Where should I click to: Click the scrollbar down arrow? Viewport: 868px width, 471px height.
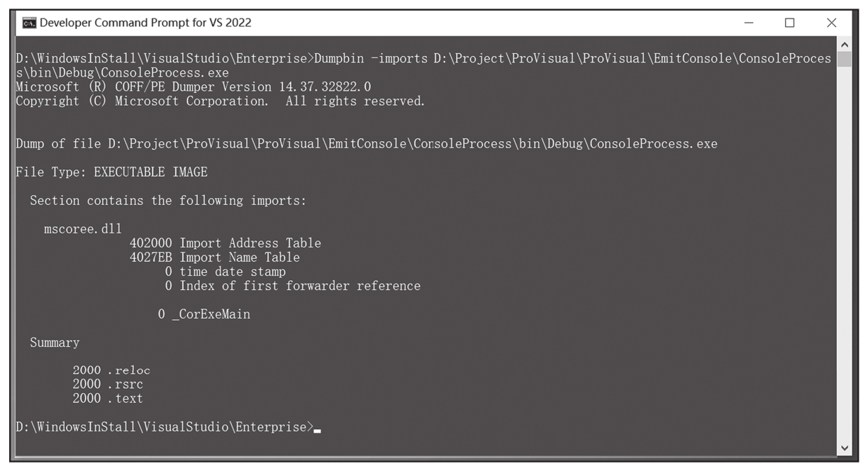pos(844,448)
